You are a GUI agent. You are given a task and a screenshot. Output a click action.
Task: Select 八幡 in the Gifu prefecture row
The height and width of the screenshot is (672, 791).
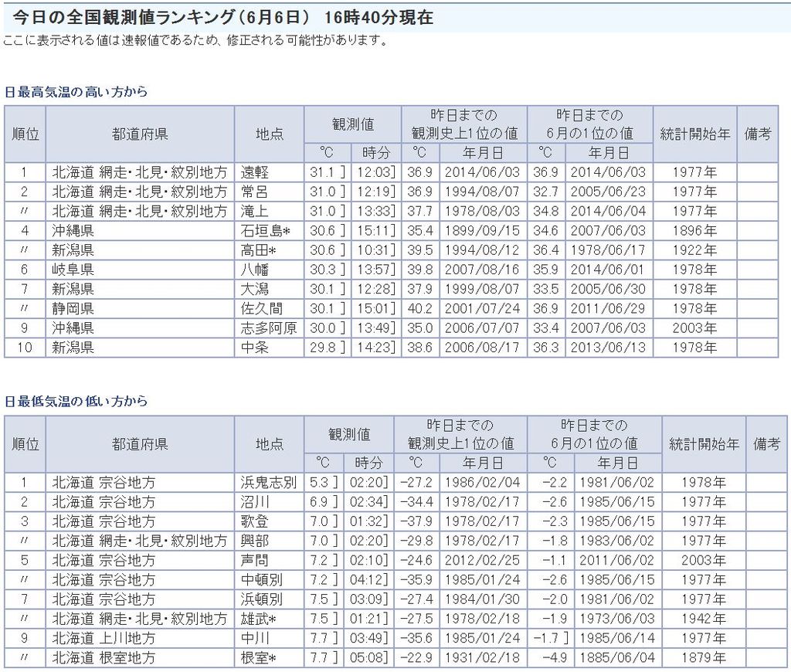(256, 270)
